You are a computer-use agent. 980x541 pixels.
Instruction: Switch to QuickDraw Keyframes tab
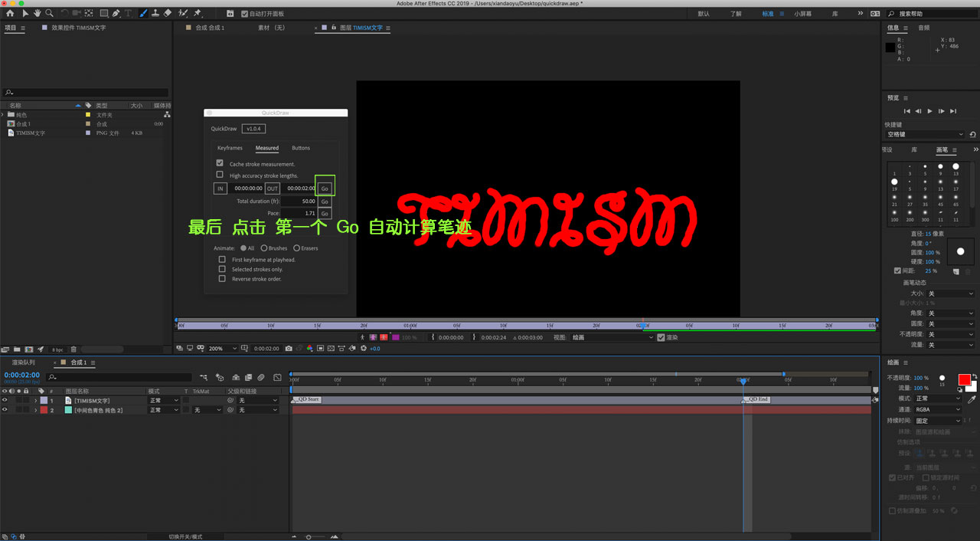[230, 148]
